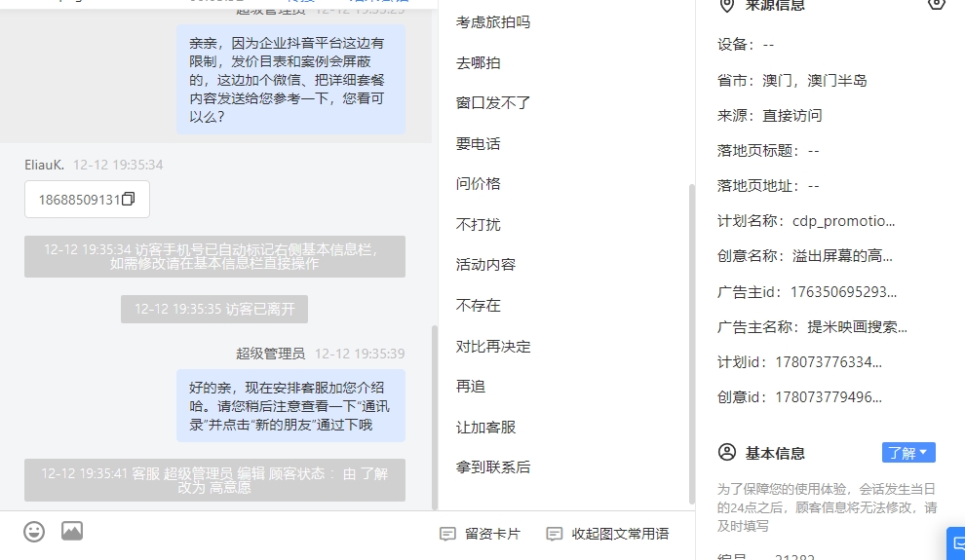The height and width of the screenshot is (560, 965).
Task: Select quick phrase 问价格
Action: coord(479,184)
